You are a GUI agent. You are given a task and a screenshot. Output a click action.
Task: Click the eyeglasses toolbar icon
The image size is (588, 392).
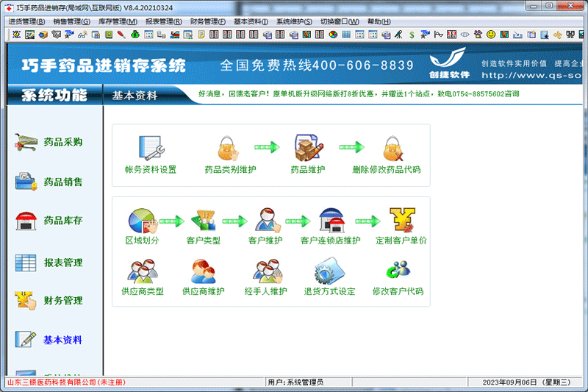pos(82,35)
